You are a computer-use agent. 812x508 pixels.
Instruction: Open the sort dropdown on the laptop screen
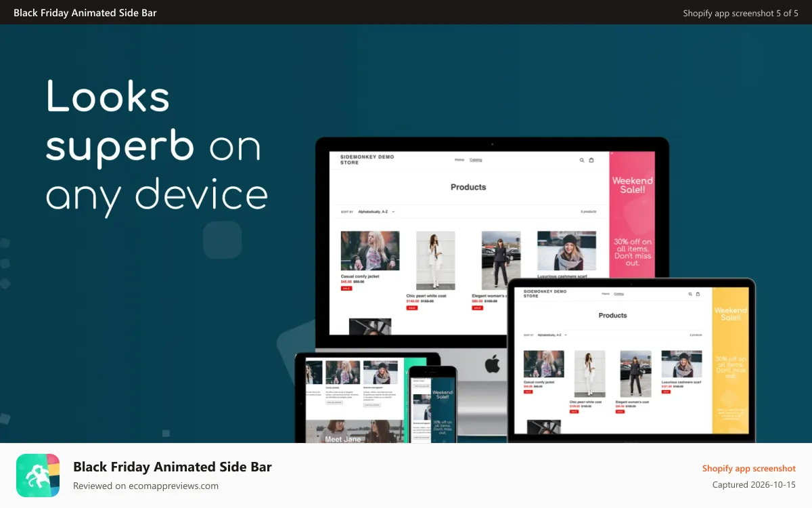pyautogui.click(x=552, y=335)
